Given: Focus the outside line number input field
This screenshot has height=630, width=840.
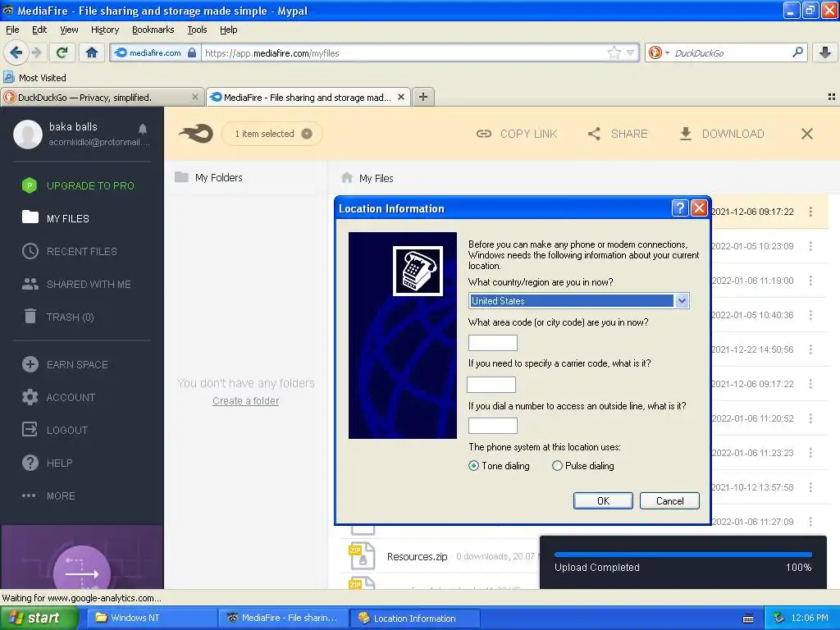Looking at the screenshot, I should [x=492, y=426].
